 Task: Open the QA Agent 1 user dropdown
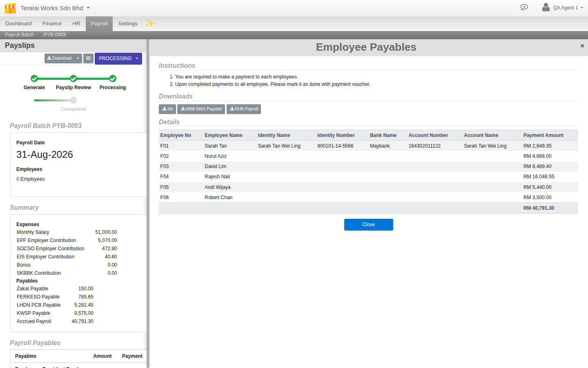(x=568, y=8)
